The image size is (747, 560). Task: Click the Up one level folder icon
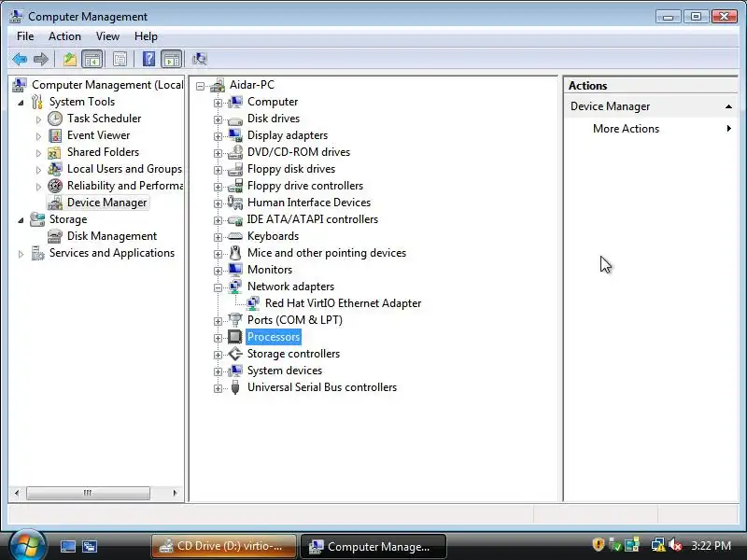(x=70, y=59)
